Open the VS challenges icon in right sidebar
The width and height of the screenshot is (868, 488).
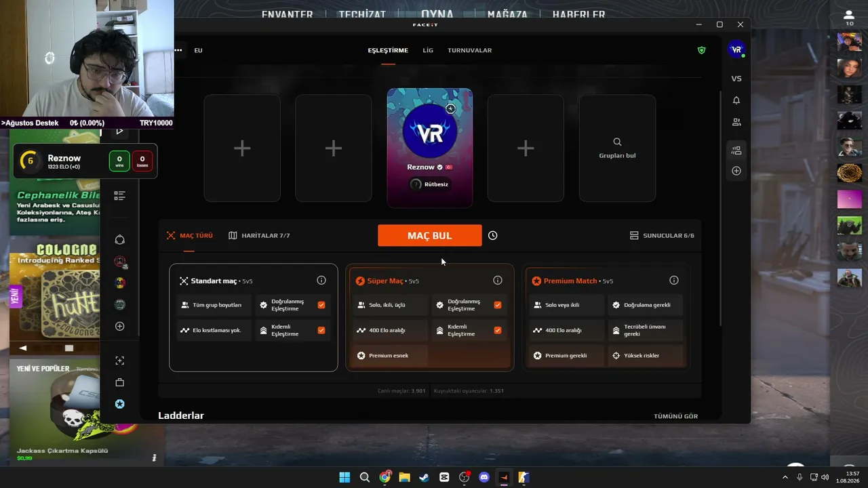tap(736, 79)
